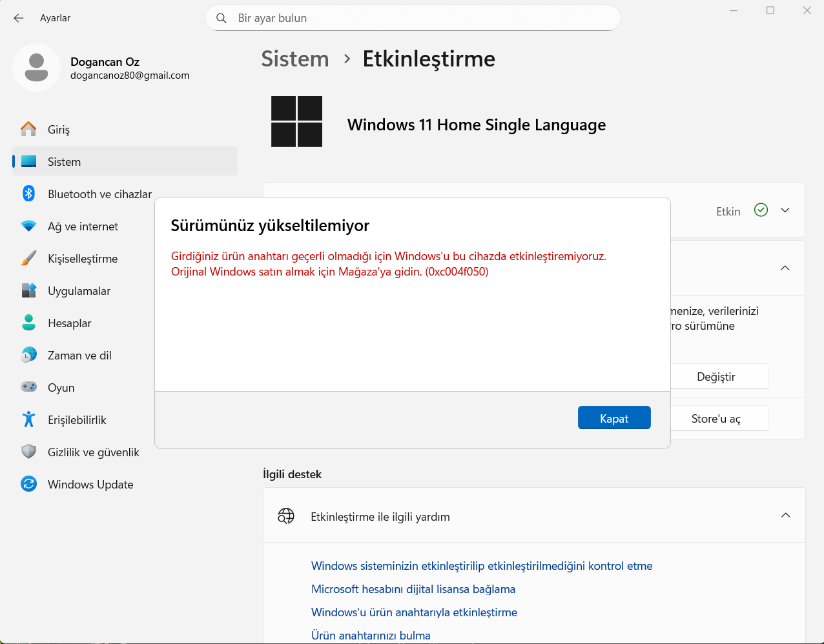Click the Windows Update sync icon
The width and height of the screenshot is (824, 644).
(28, 484)
